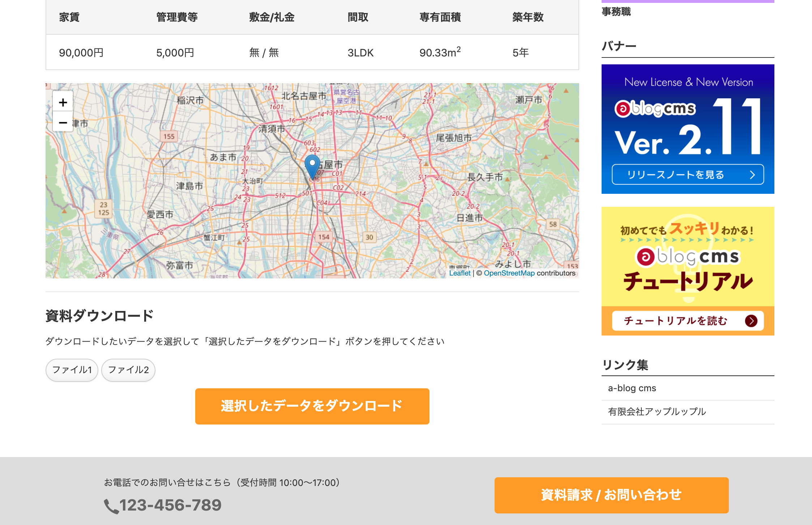Click the arrow on リリースノートを見る button
This screenshot has width=812, height=525.
[x=752, y=175]
